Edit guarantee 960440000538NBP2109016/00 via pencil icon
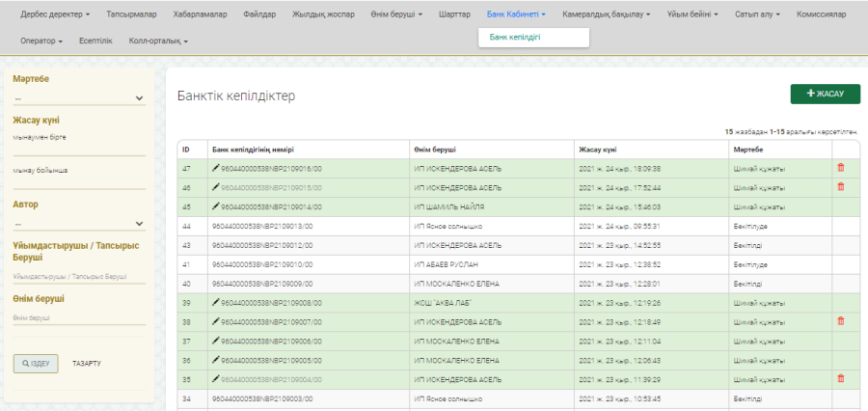The width and height of the screenshot is (868, 411). click(x=216, y=168)
